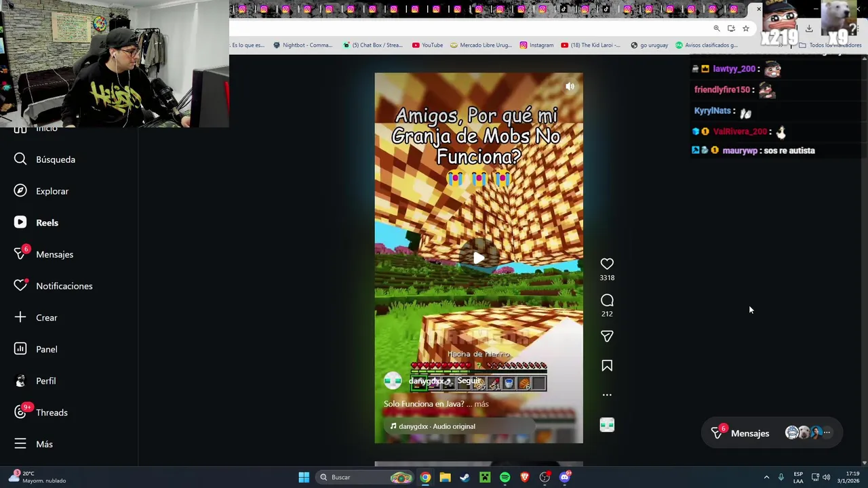
Task: Like the reel with the heart icon
Action: pos(607,264)
